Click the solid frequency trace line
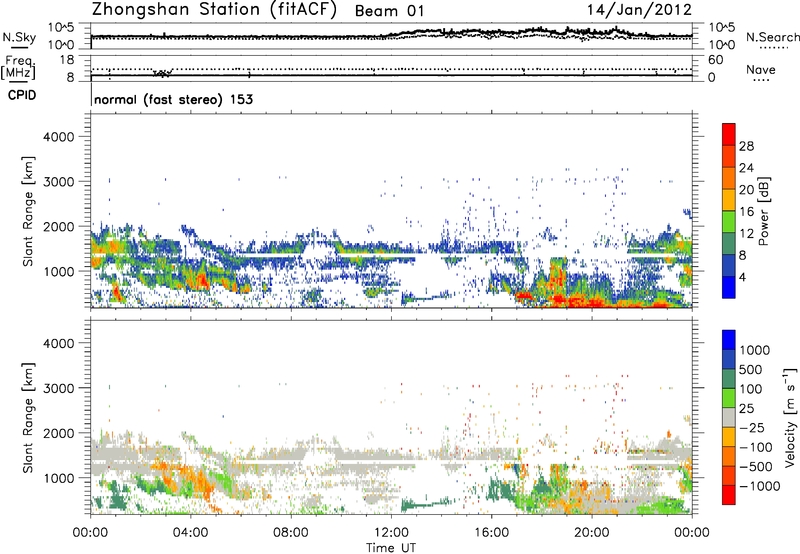 391,76
